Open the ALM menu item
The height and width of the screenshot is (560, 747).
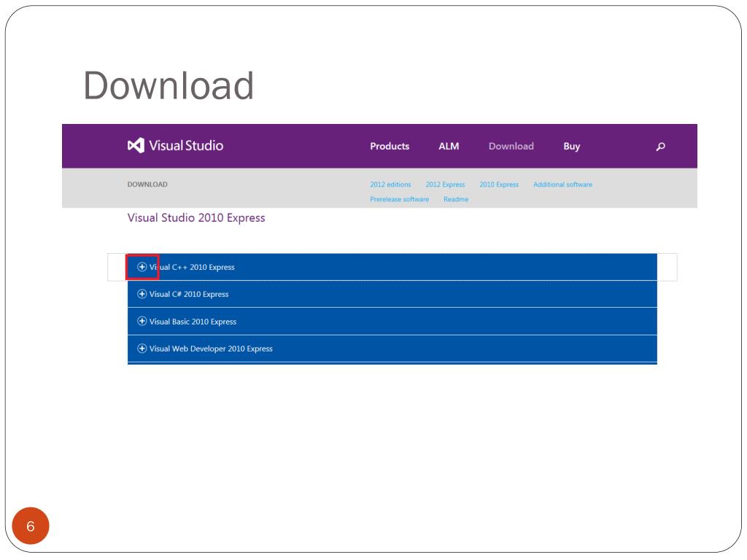pyautogui.click(x=449, y=146)
